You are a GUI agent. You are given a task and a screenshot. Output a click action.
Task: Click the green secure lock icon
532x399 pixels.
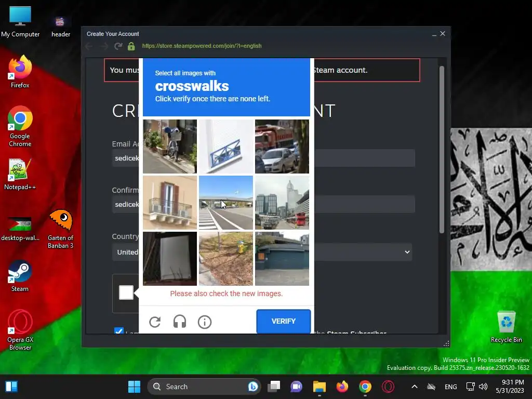[131, 46]
